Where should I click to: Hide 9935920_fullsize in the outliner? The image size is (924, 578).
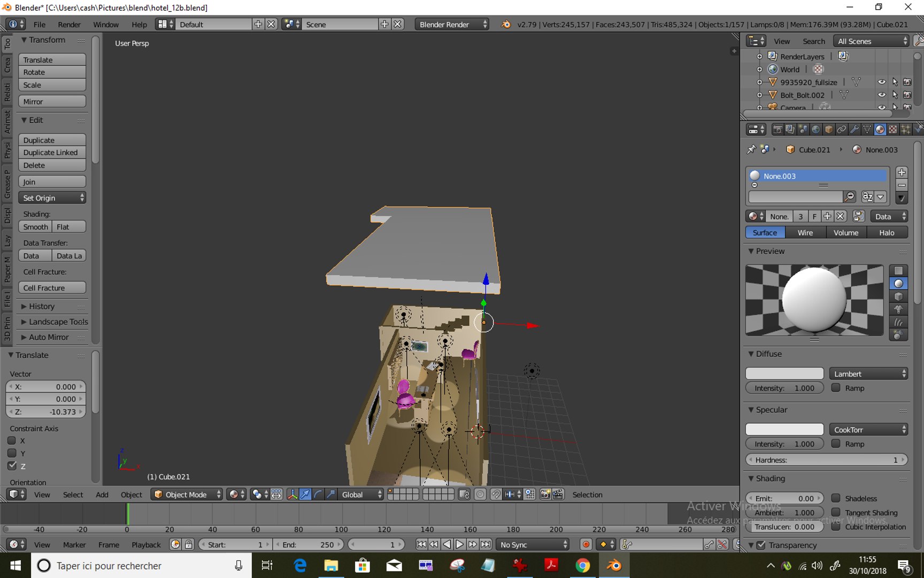click(882, 82)
